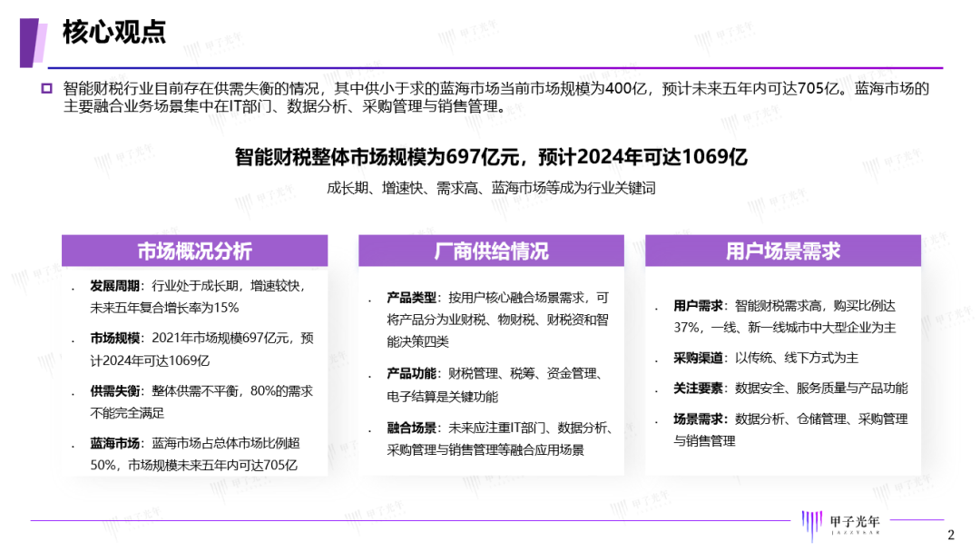
Task: Click the 用户需求 bullet text
Action: (785, 316)
